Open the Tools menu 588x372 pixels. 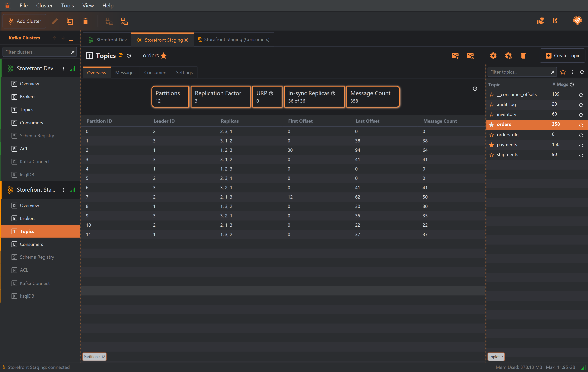67,5
